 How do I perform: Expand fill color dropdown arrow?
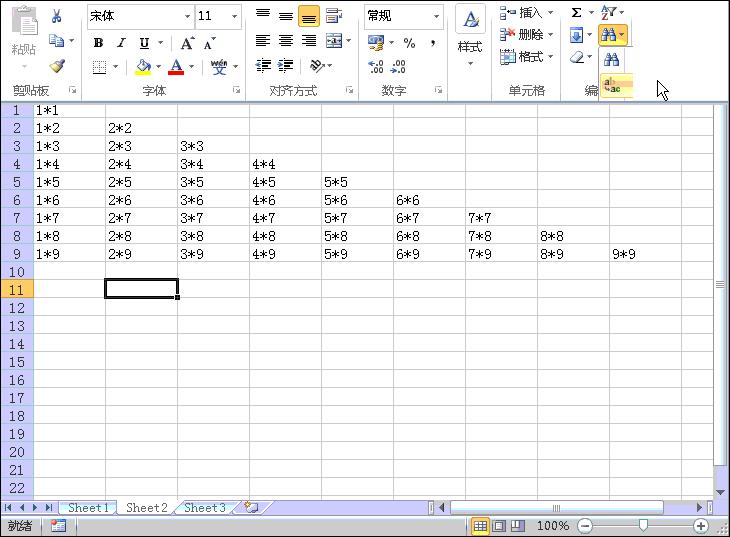(x=158, y=67)
